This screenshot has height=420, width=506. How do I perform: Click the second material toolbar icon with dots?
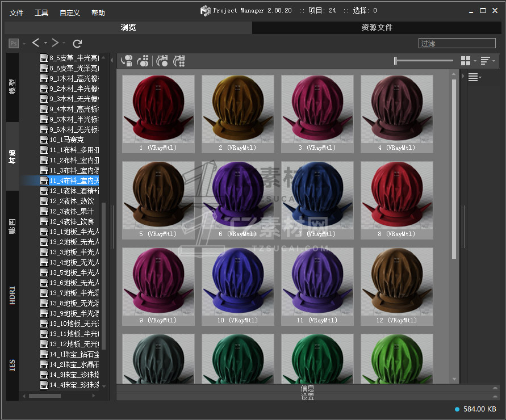[143, 61]
